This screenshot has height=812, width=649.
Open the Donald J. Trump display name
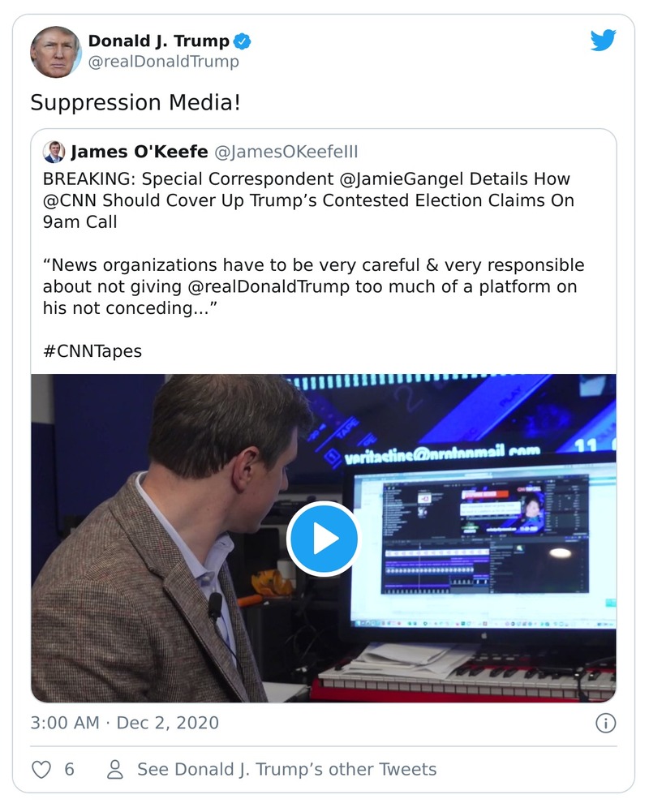pyautogui.click(x=158, y=41)
